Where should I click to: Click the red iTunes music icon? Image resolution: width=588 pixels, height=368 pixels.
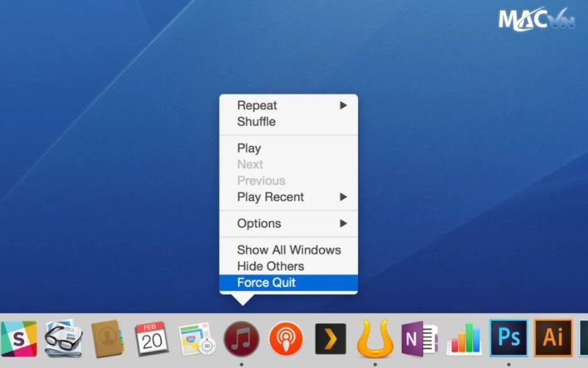tap(242, 339)
